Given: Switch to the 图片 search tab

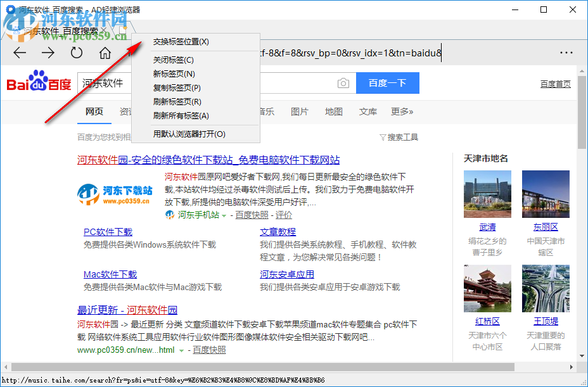Looking at the screenshot, I should point(298,111).
